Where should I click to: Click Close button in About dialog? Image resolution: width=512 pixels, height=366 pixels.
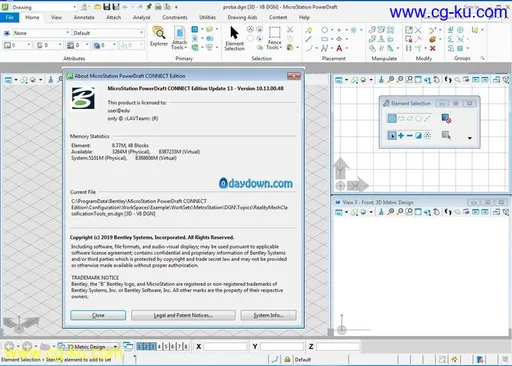pos(98,315)
